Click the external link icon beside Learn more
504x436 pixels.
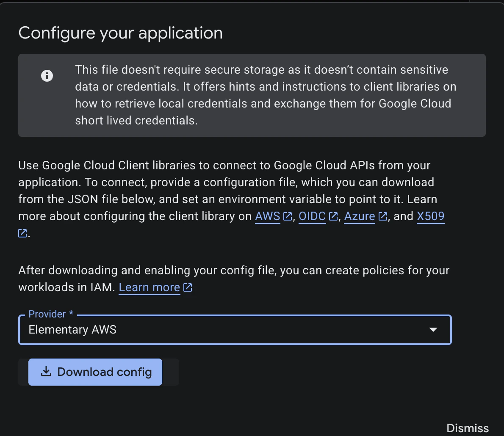coord(188,287)
